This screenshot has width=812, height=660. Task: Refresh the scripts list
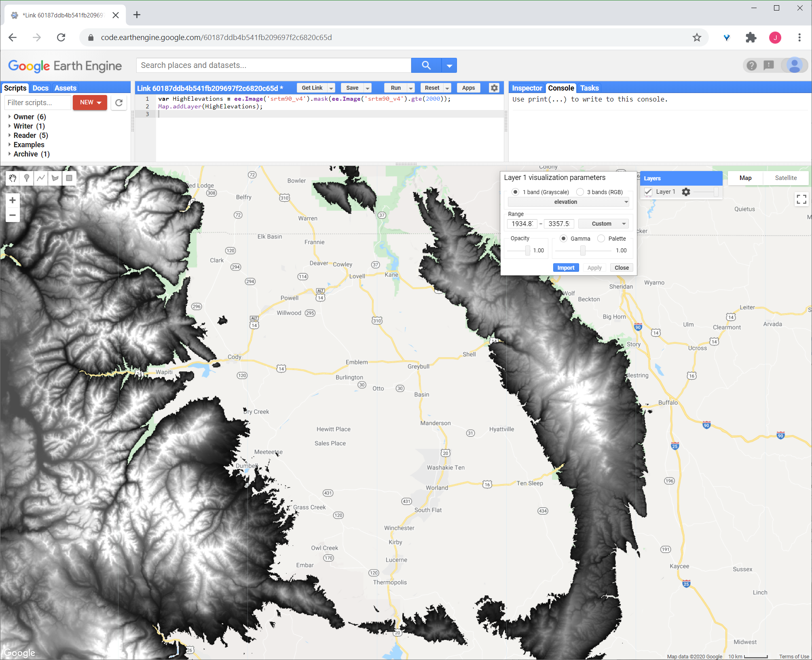pyautogui.click(x=119, y=103)
